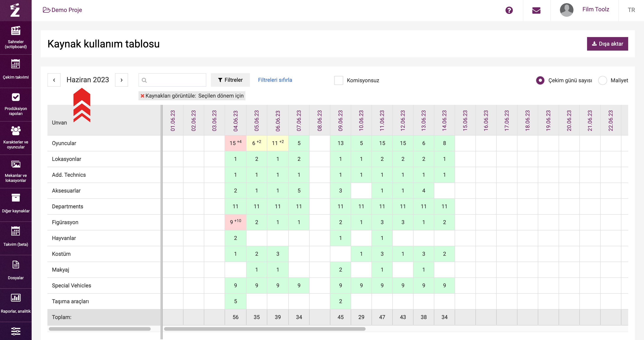The height and width of the screenshot is (340, 644).
Task: Click the Dışa aktar export button
Action: pyautogui.click(x=607, y=44)
